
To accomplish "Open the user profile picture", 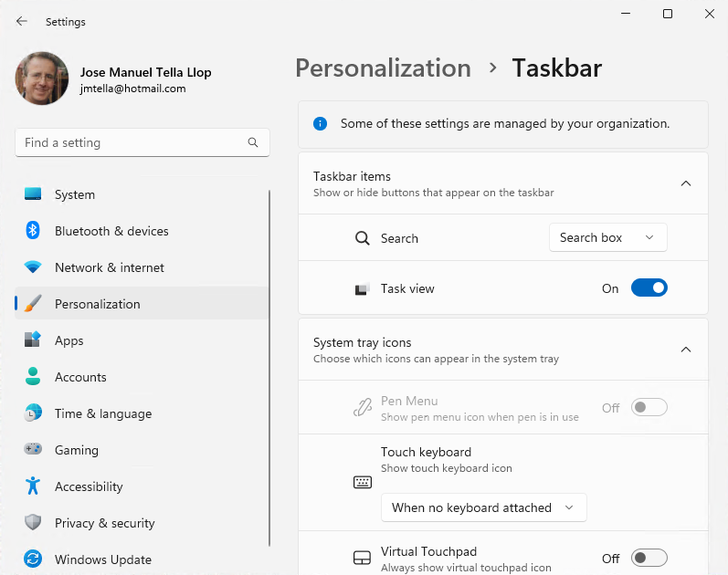I will tap(42, 78).
